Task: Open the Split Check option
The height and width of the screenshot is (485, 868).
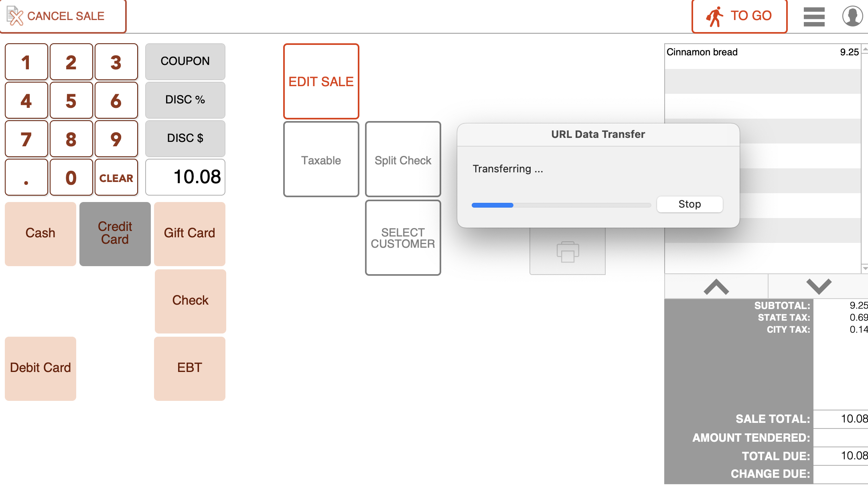Action: [x=403, y=160]
